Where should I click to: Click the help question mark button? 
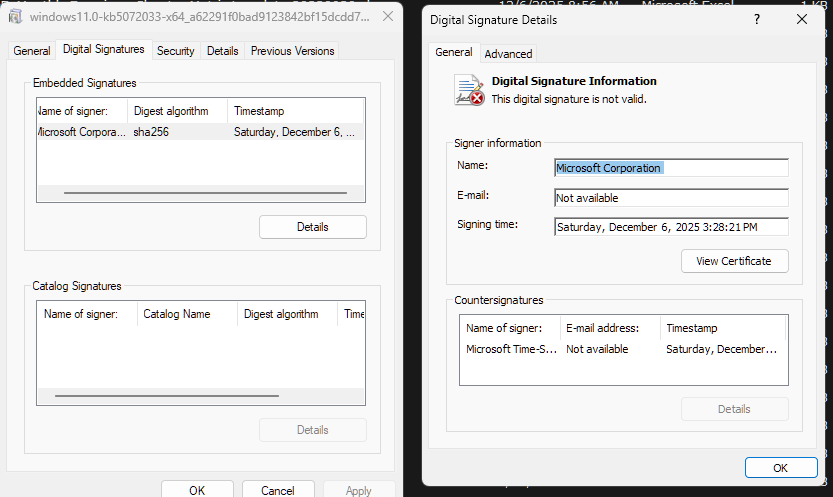(x=756, y=20)
